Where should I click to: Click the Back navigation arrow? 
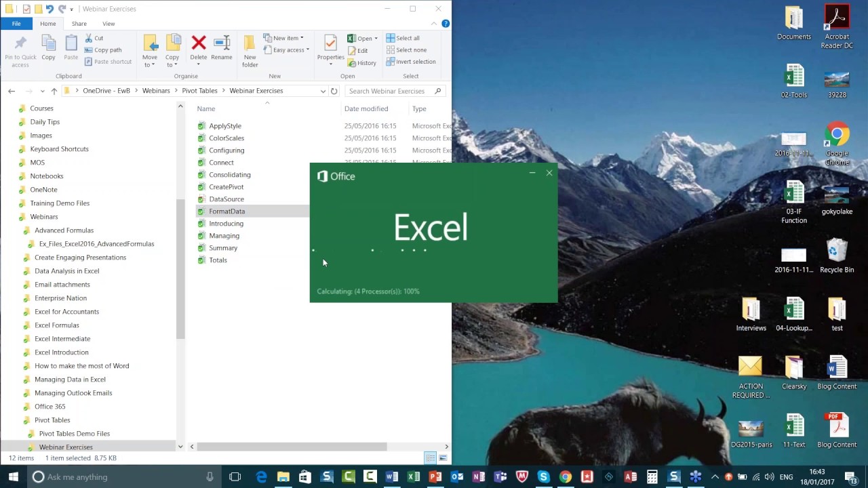point(12,91)
